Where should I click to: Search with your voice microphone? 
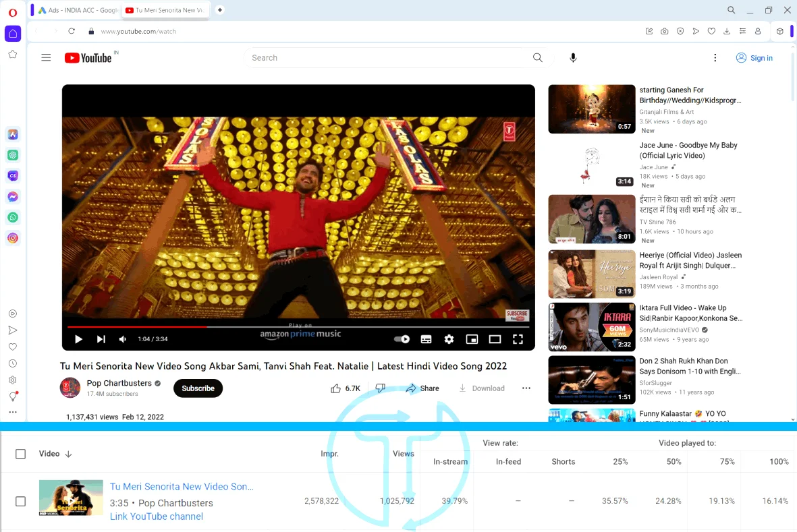(573, 57)
